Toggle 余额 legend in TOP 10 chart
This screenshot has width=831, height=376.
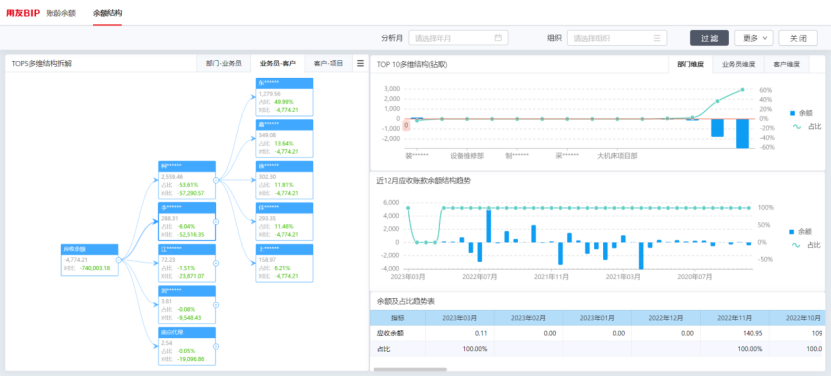click(801, 113)
